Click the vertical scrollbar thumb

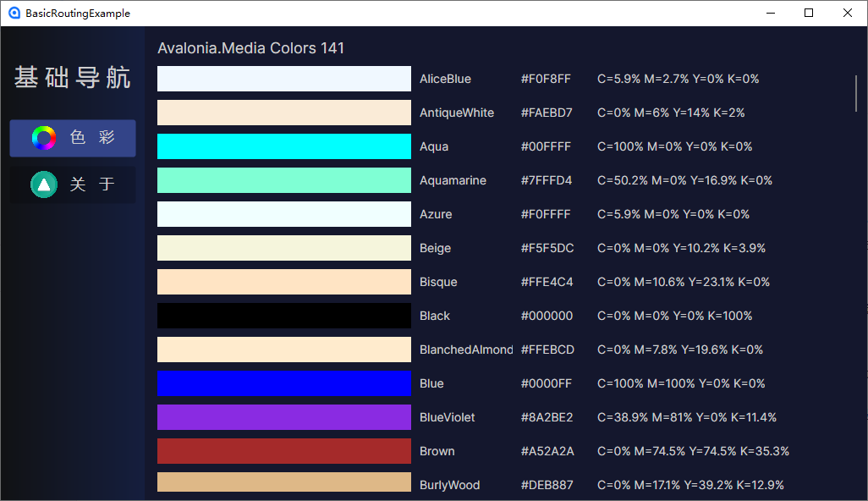coord(856,94)
